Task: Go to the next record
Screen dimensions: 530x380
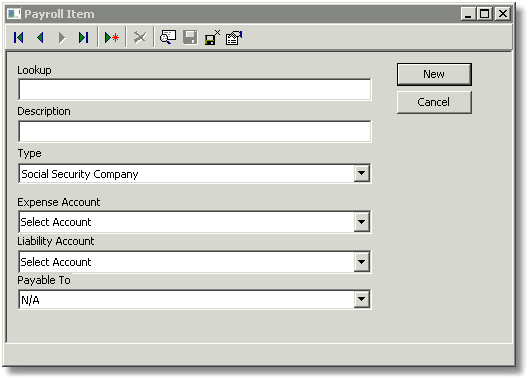Action: click(x=62, y=38)
